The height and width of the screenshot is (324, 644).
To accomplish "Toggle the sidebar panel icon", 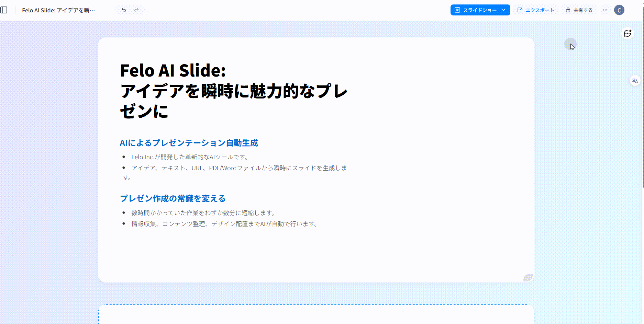I will pos(4,10).
